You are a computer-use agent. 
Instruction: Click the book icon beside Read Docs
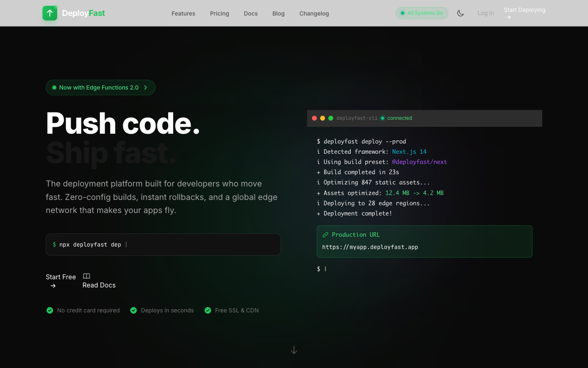pyautogui.click(x=86, y=276)
